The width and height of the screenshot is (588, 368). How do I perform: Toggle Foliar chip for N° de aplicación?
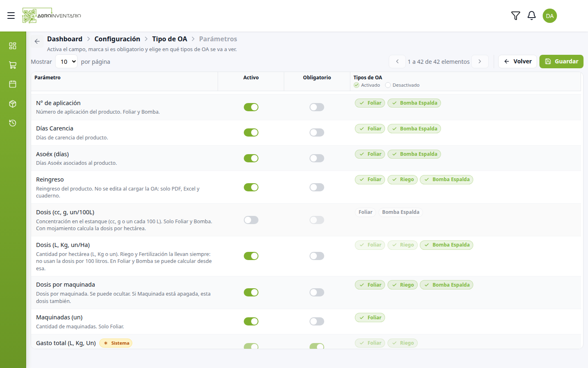point(370,103)
